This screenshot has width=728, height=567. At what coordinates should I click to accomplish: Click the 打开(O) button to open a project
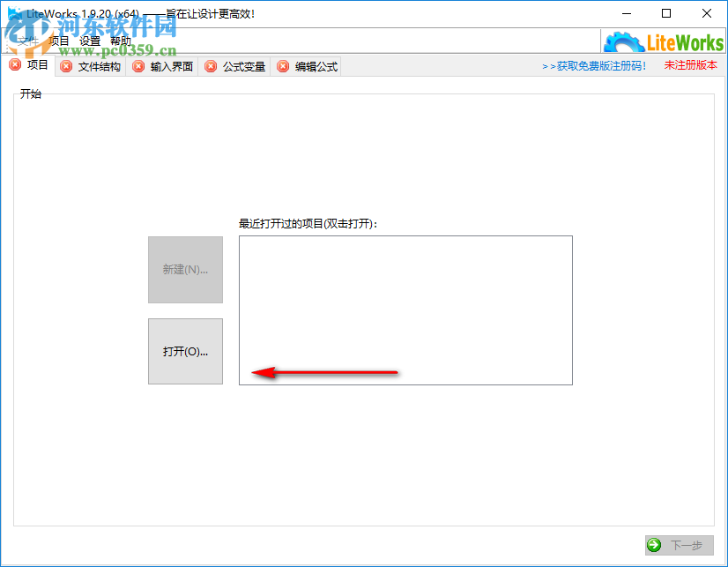[185, 351]
